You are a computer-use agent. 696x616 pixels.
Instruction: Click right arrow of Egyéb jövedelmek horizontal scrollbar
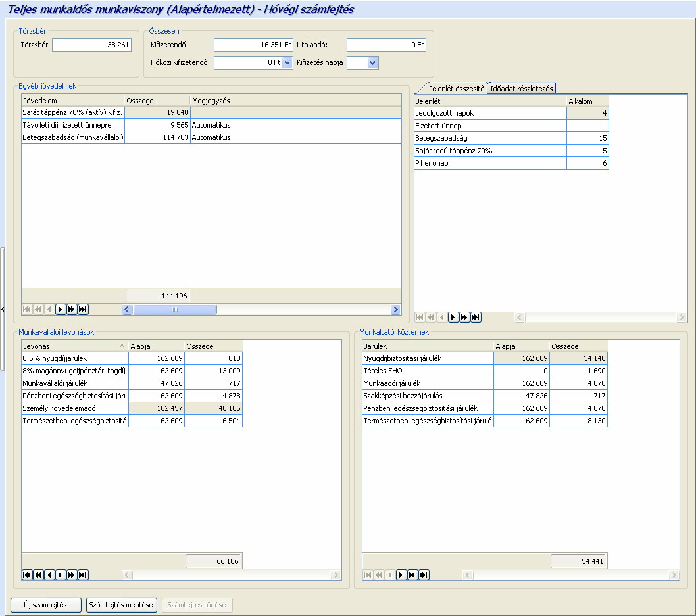(395, 309)
